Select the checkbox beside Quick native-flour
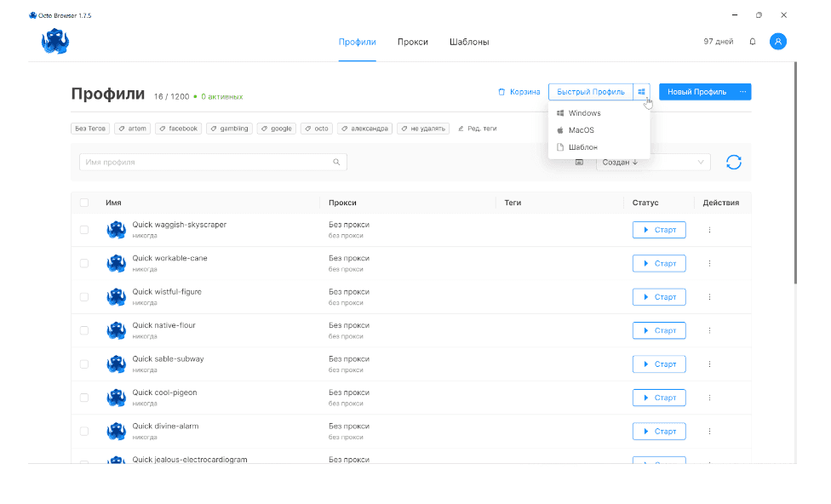831x504 pixels. click(x=84, y=330)
